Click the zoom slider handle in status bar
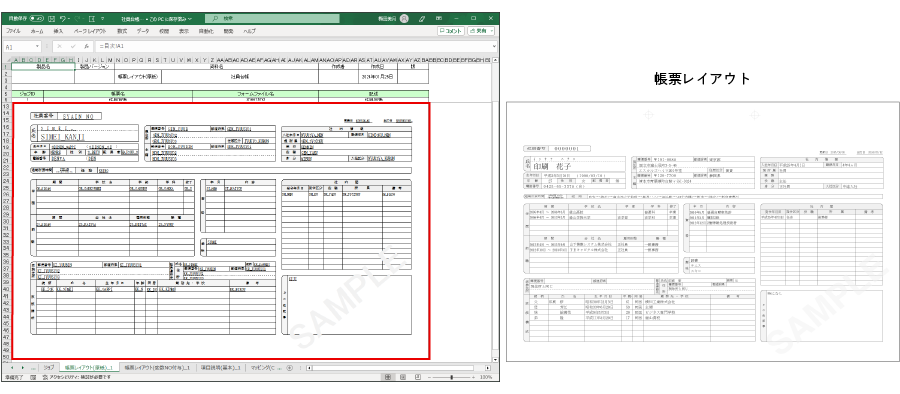Image resolution: width=900 pixels, height=394 pixels. pyautogui.click(x=452, y=377)
